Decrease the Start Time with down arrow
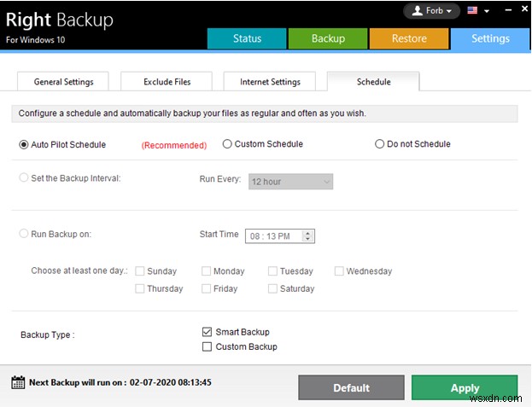 click(307, 239)
